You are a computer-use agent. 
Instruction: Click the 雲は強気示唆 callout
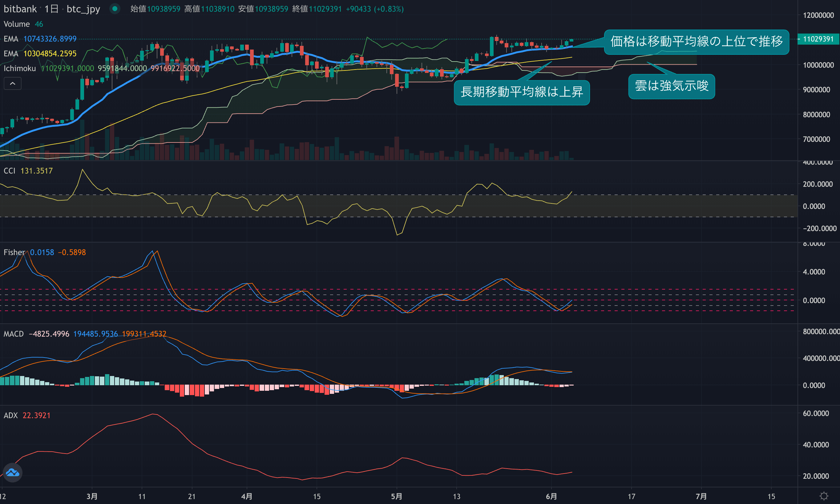pyautogui.click(x=672, y=86)
